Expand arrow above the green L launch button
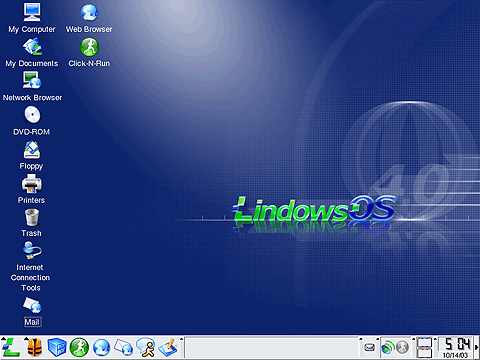 coord(4,338)
